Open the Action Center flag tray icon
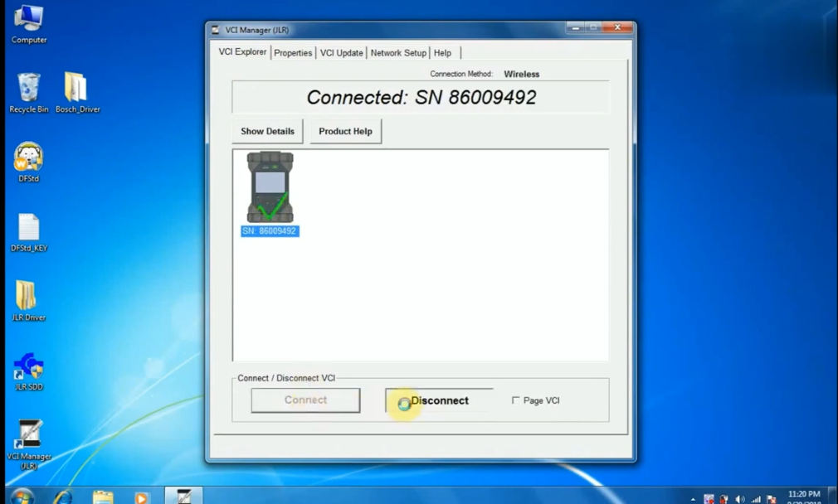The image size is (838, 504). [x=771, y=499]
